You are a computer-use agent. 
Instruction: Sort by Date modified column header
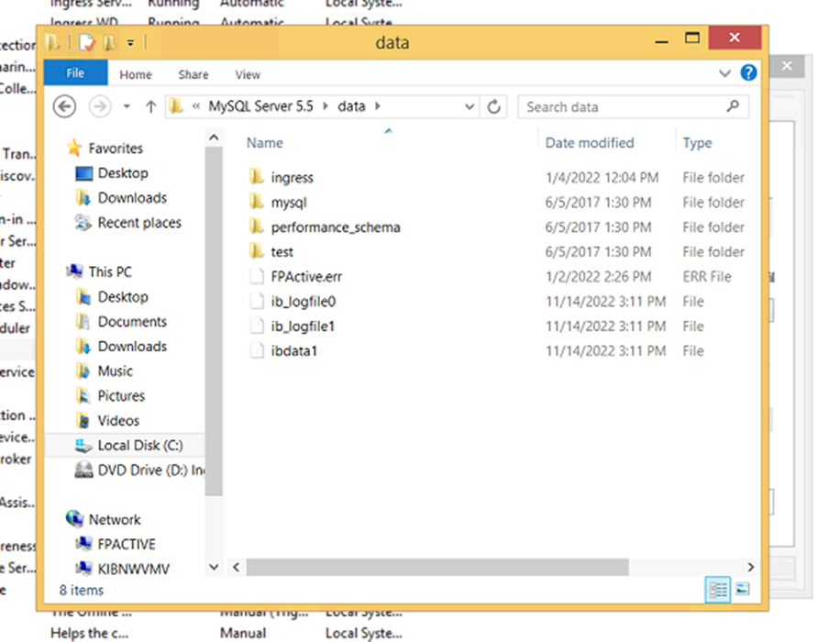pyautogui.click(x=590, y=142)
